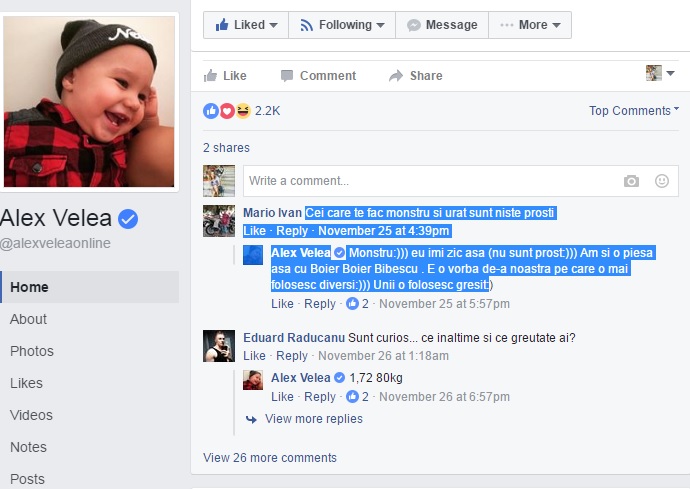
Task: Click the thumbs-up Like icon on post
Action: [x=210, y=76]
